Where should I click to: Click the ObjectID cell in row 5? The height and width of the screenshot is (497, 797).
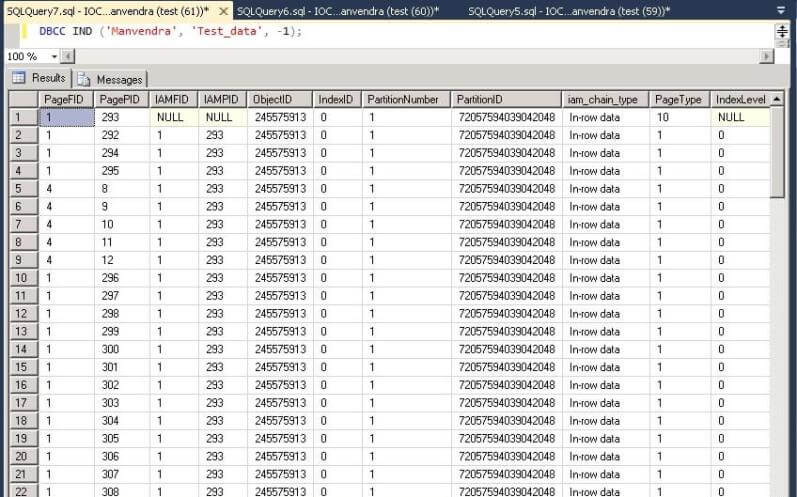pyautogui.click(x=280, y=188)
